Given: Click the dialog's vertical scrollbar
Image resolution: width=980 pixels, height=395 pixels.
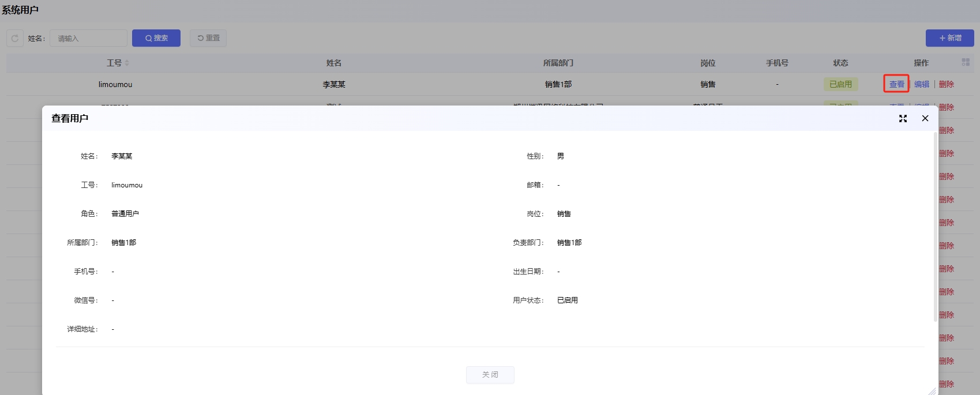Looking at the screenshot, I should point(935,226).
